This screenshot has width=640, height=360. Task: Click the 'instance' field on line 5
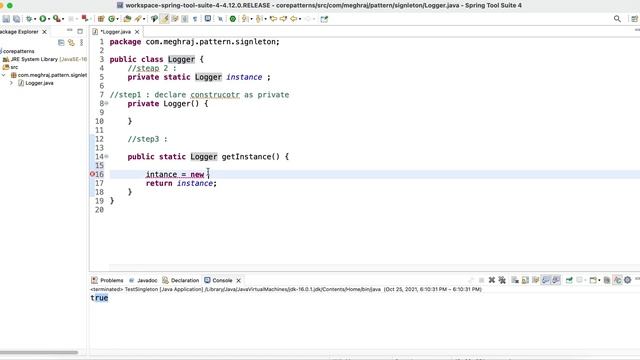(244, 77)
